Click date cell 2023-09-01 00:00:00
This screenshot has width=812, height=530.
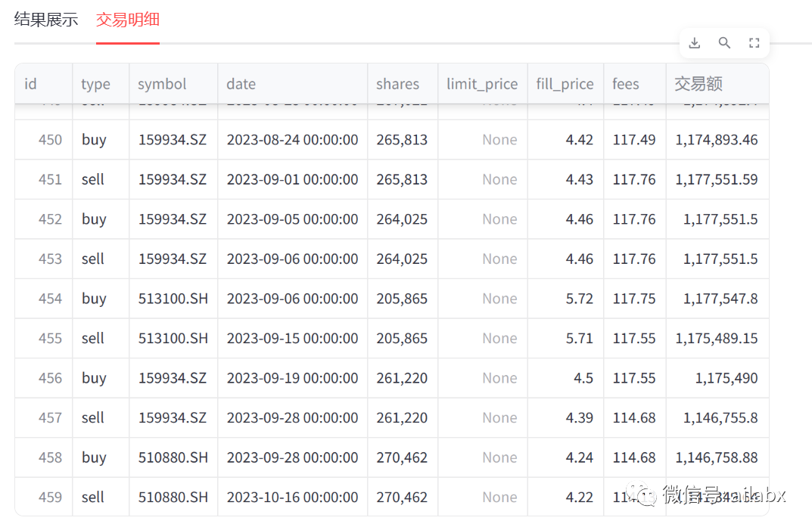(x=293, y=180)
